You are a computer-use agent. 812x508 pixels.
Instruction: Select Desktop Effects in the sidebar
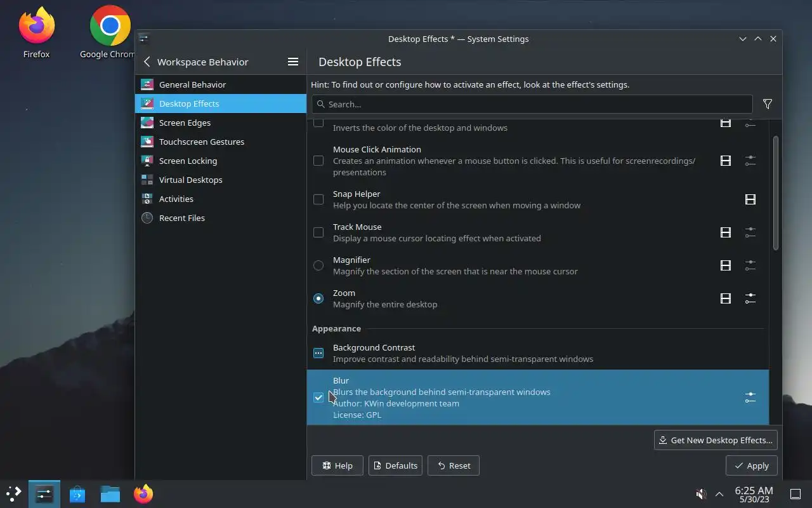click(x=221, y=104)
